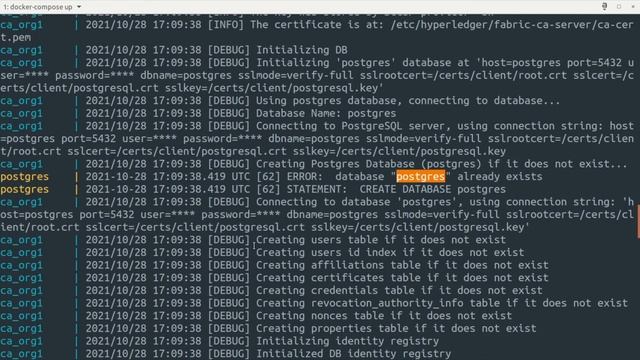This screenshot has width=640, height=360.
Task: Click 'ca_org1' prefix on the 'Initializing DB' line
Action: (x=21, y=51)
